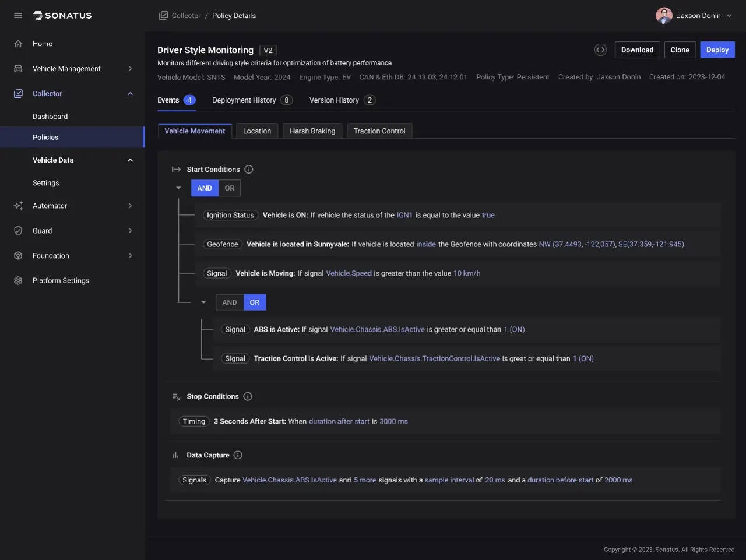The width and height of the screenshot is (746, 560).
Task: Click the Platform Settings gear icon
Action: tap(18, 281)
